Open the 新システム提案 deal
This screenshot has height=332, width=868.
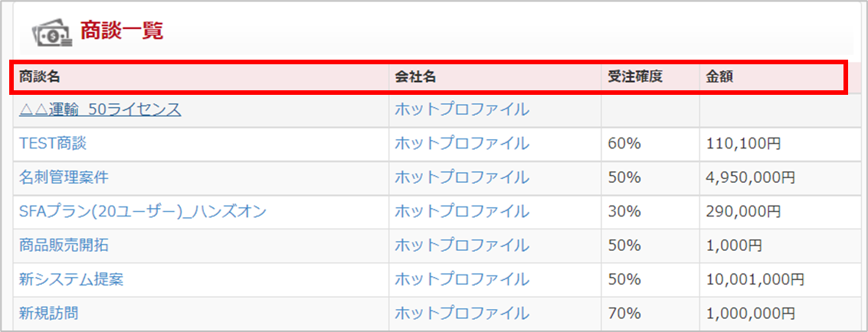[70, 279]
